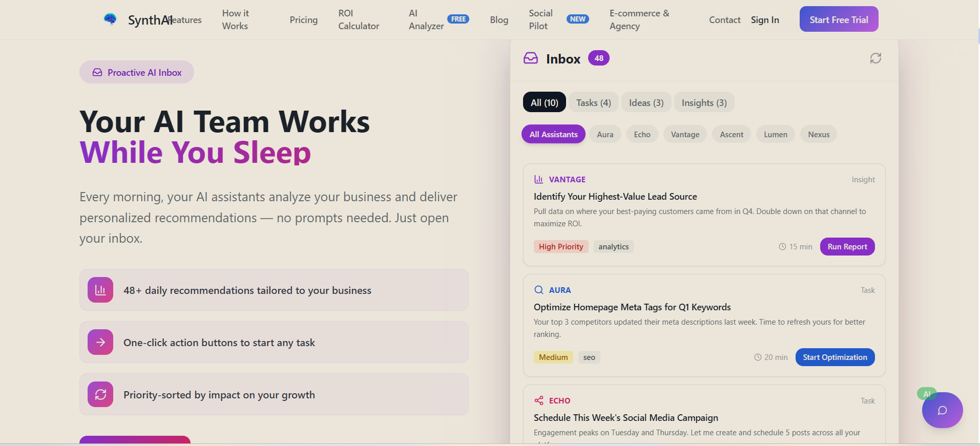Open Schedule This Week's Social Media Campaign
Screen dimensions: 980x446
point(626,418)
